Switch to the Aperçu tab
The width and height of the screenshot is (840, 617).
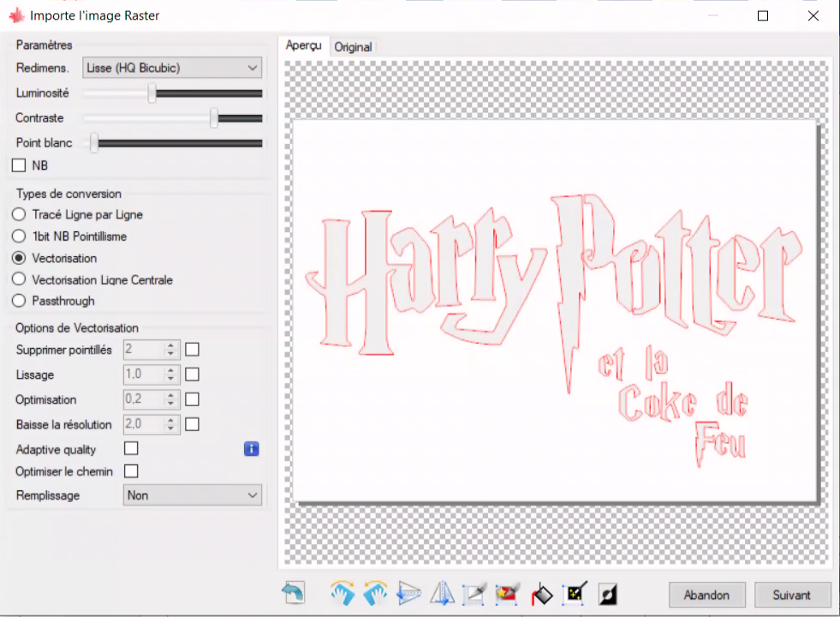[304, 45]
